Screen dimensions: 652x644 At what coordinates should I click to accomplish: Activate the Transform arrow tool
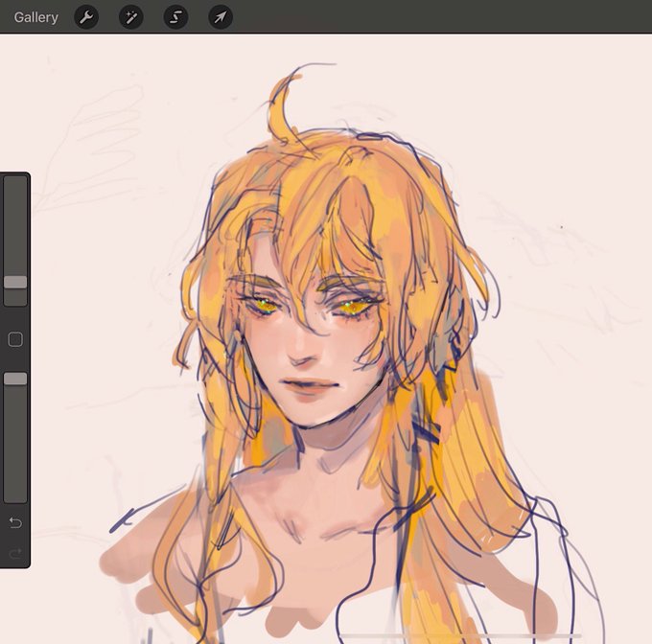click(221, 17)
